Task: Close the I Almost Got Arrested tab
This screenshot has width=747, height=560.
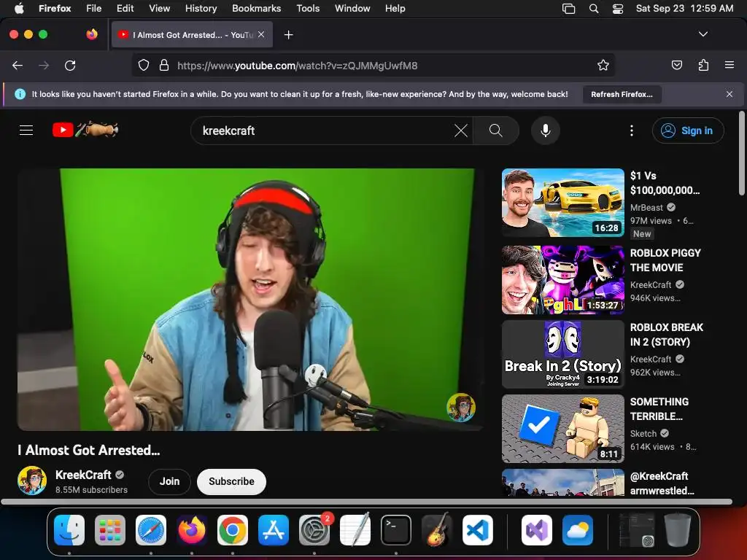Action: (261, 34)
